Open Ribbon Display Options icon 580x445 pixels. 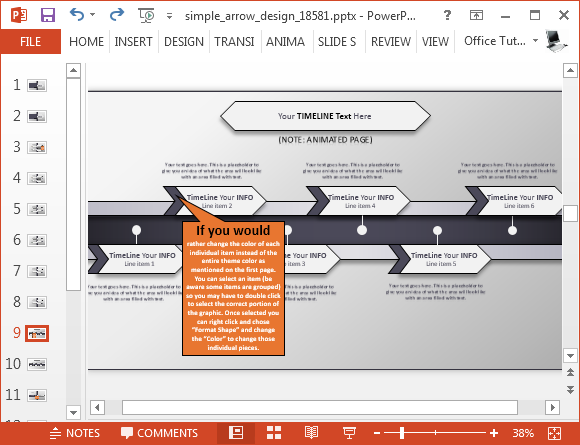(476, 15)
